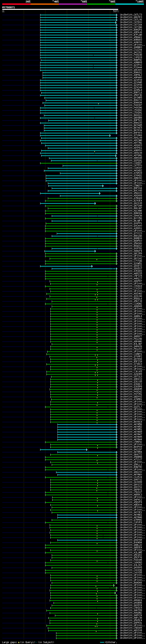Viewport: 146px width, 644px height.
Task: Click hit UniRef100_Q642T2
Action: pyautogui.click(x=131, y=454)
